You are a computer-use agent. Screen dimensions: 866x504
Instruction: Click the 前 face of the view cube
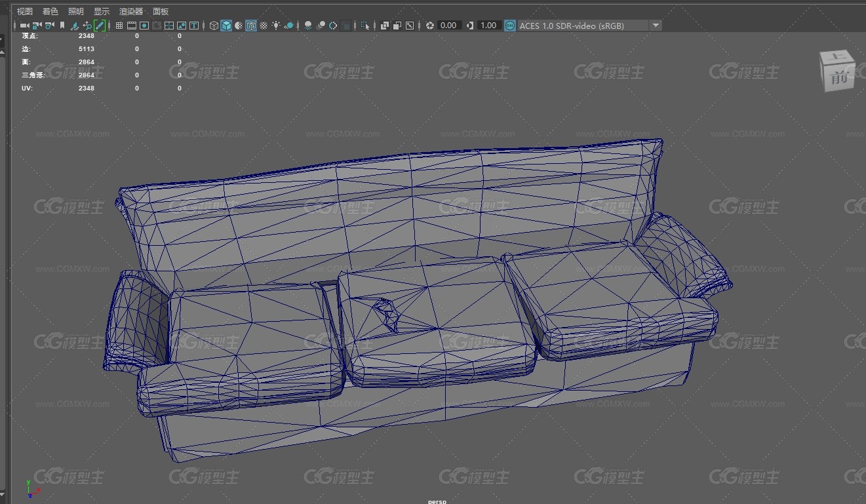pyautogui.click(x=838, y=78)
